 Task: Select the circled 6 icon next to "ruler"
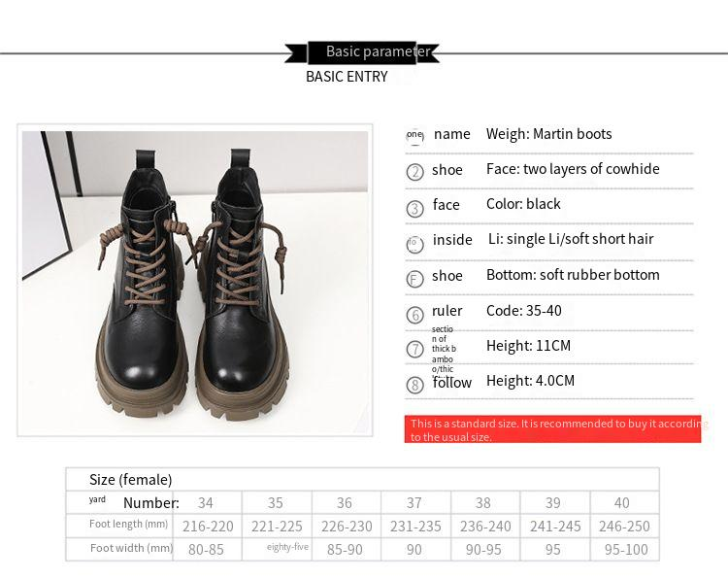click(x=414, y=314)
